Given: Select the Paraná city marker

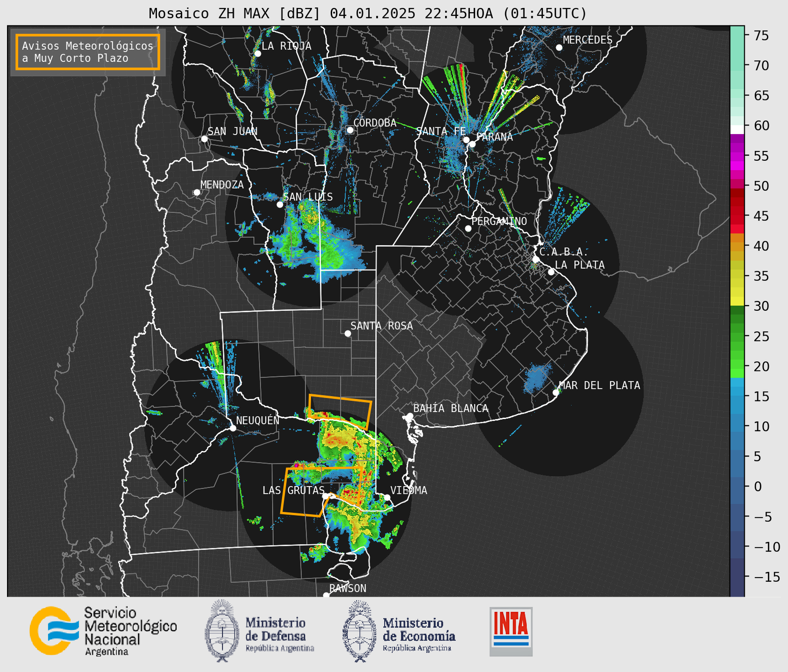Looking at the screenshot, I should [472, 144].
